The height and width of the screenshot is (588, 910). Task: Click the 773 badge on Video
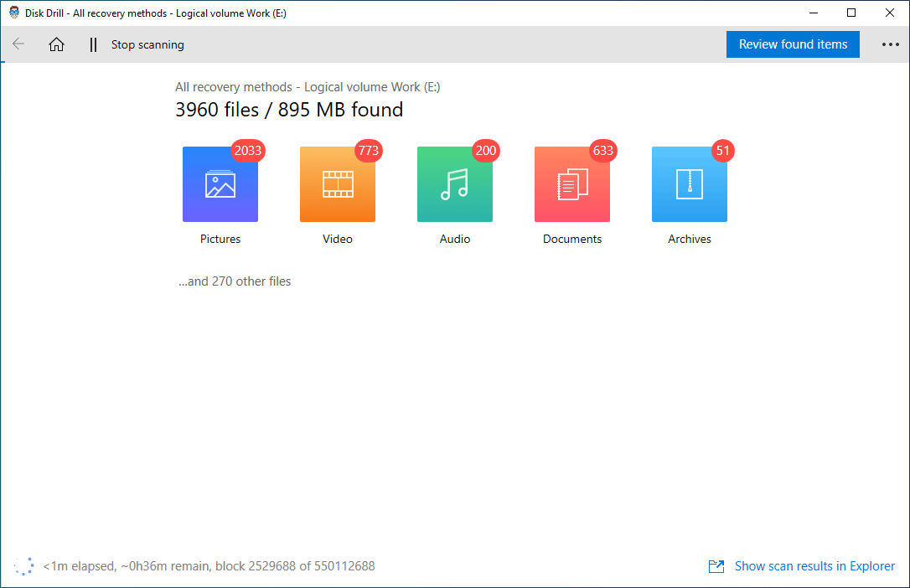[369, 151]
